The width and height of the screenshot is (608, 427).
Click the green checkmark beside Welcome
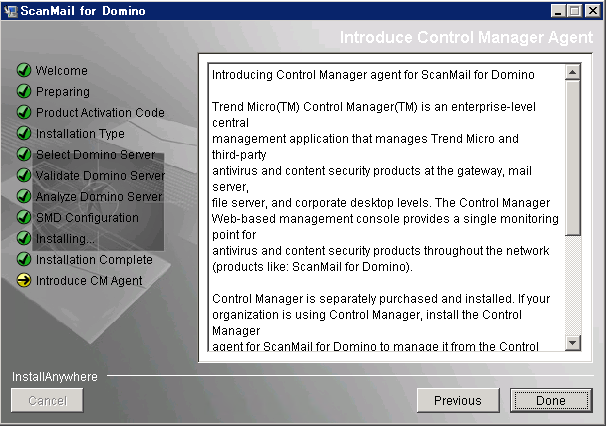pyautogui.click(x=24, y=71)
